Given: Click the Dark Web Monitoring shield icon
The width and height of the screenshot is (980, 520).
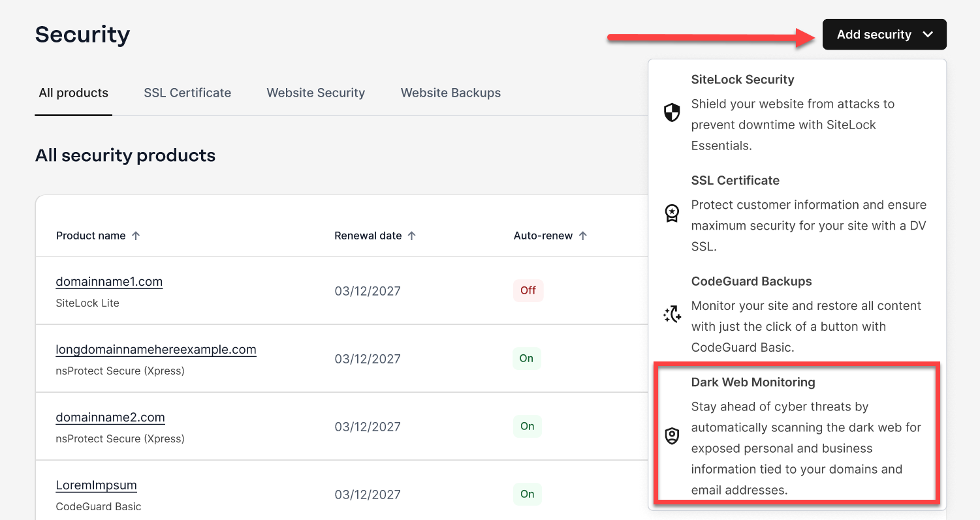Looking at the screenshot, I should click(672, 436).
